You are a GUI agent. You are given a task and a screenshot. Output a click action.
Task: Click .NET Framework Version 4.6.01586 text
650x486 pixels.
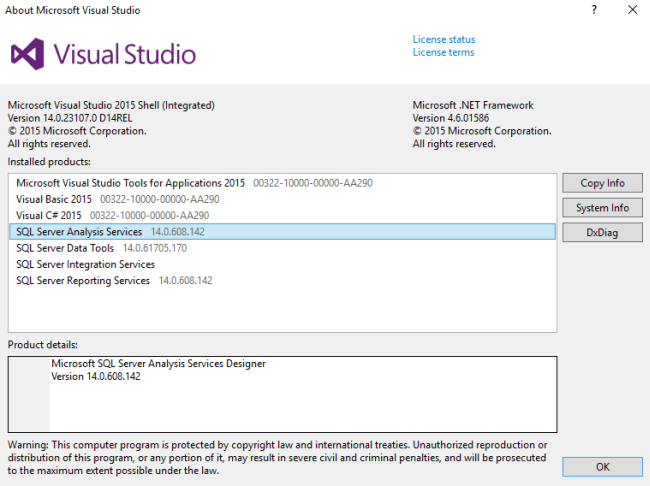[x=451, y=118]
